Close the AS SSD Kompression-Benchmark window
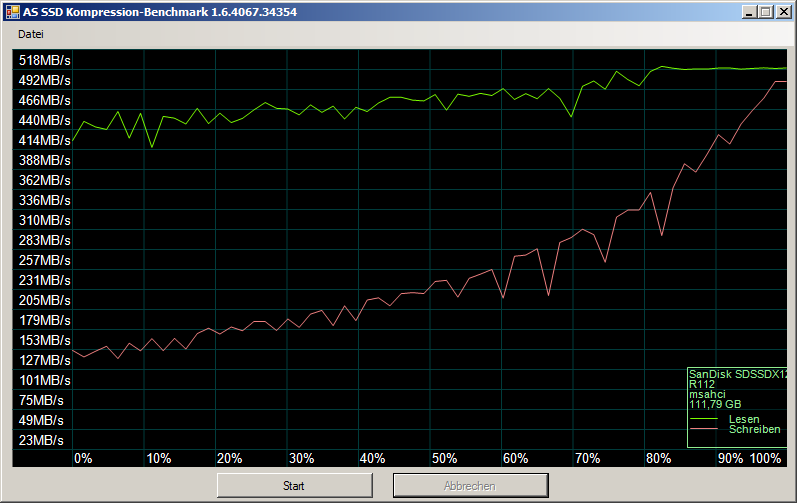This screenshot has height=503, width=797. pyautogui.click(x=783, y=12)
